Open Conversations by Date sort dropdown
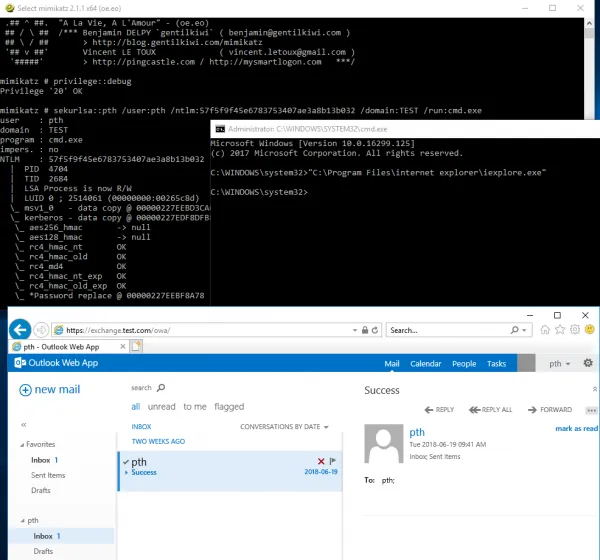 [x=284, y=427]
